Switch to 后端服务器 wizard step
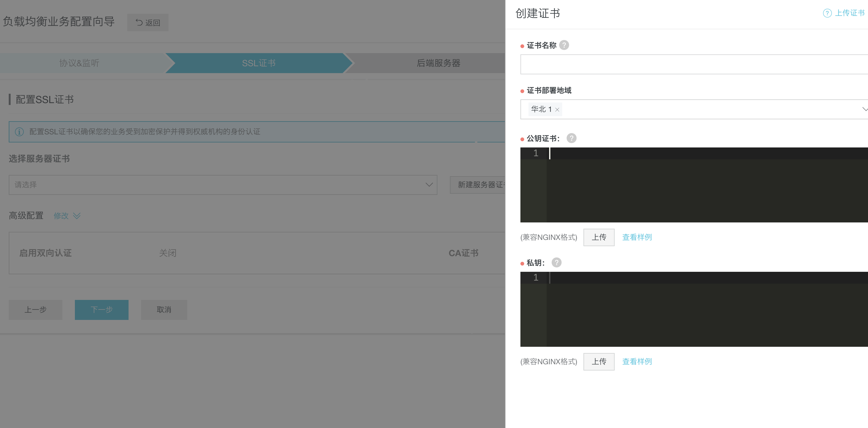Screen dimensions: 868x428 point(438,63)
